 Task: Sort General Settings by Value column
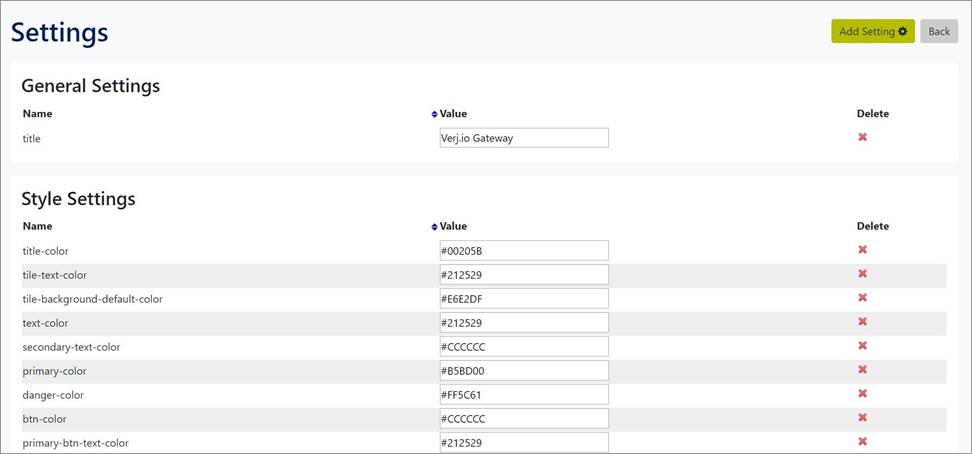tap(434, 114)
